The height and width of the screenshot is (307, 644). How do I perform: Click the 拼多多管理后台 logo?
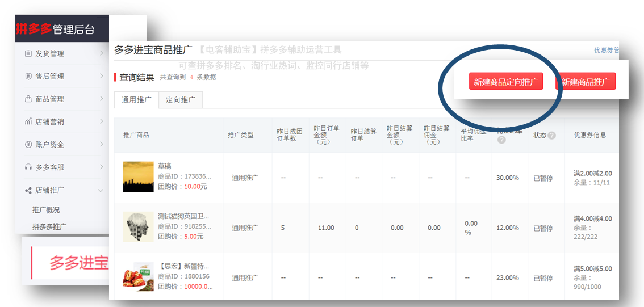[55, 29]
